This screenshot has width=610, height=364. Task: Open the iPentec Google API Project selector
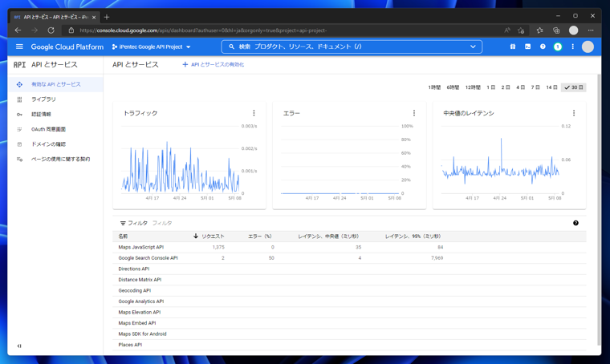point(152,47)
